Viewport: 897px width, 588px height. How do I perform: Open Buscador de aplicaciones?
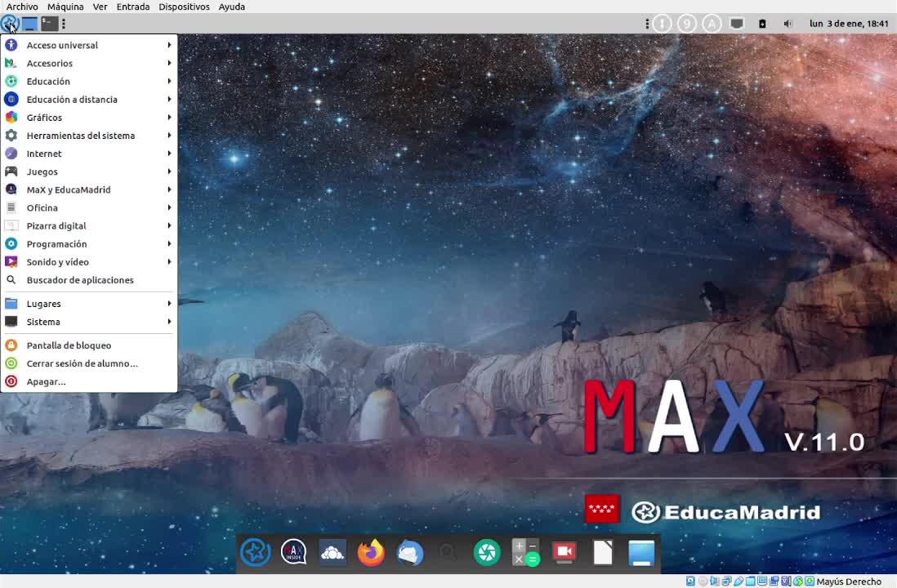click(89, 280)
